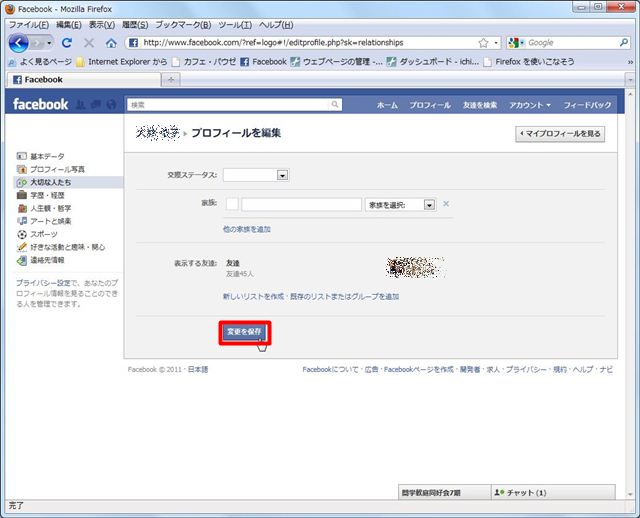Click the stop loading X icon
This screenshot has height=518, width=640.
coord(89,42)
